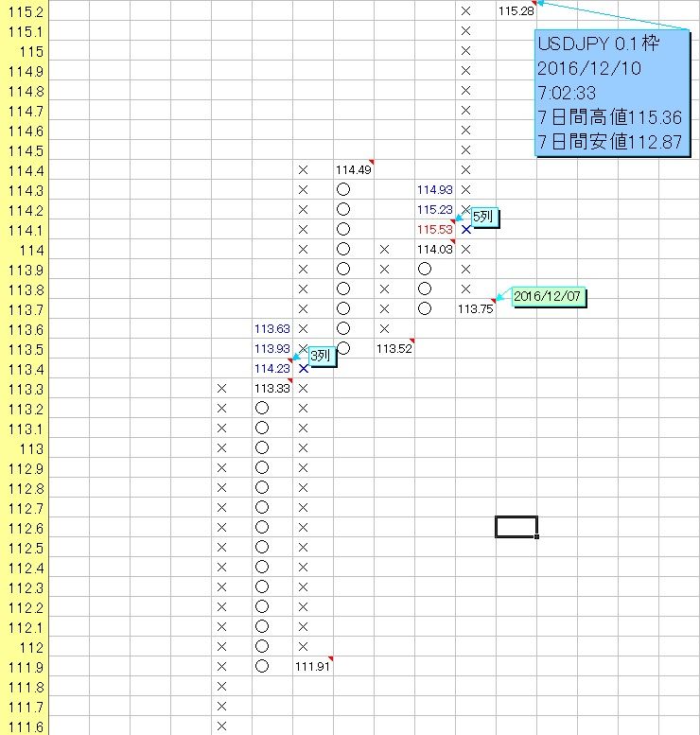
Task: Select the price label 112.5
Action: (x=26, y=548)
